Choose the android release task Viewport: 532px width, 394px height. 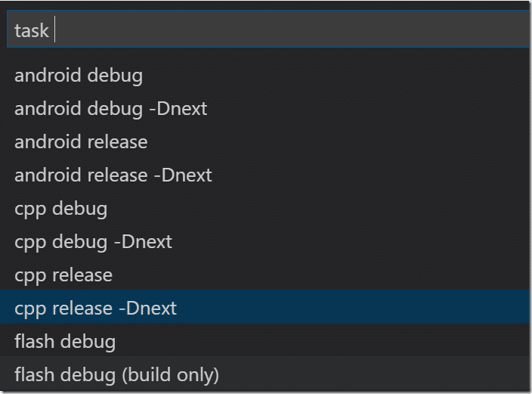coord(264,141)
